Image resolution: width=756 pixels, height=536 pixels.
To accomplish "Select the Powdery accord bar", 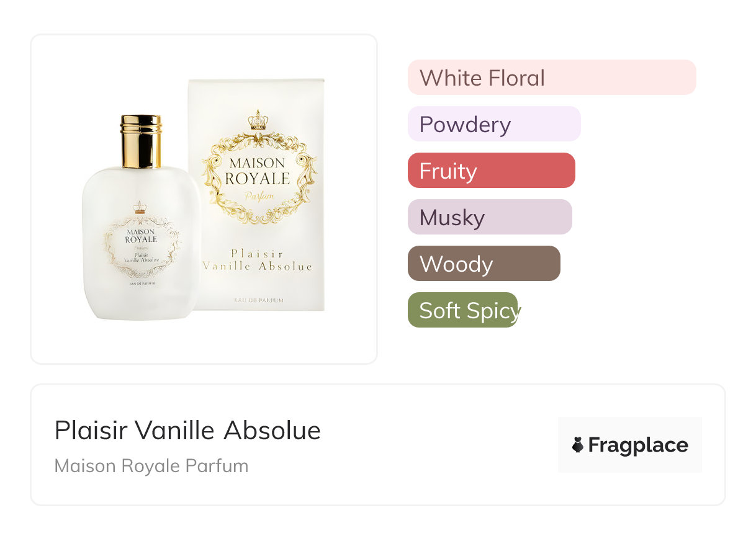I will coord(493,124).
